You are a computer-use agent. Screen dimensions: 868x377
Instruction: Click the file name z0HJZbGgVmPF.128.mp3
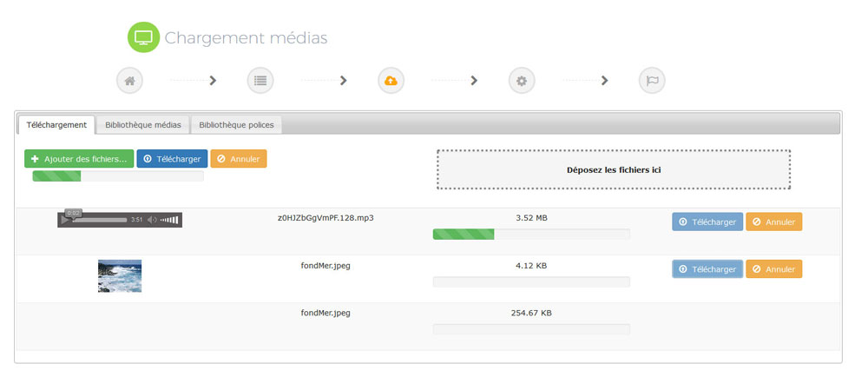(325, 217)
